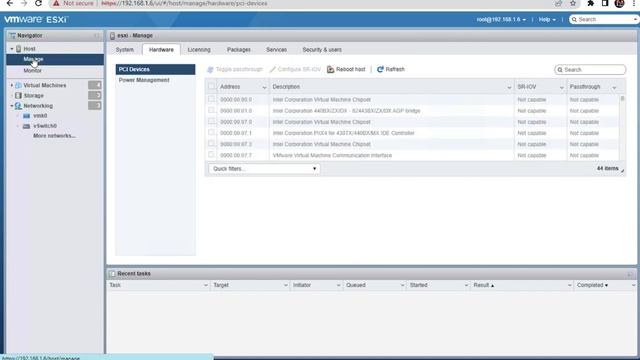The height and width of the screenshot is (360, 640).
Task: Click the global Search field in the header
Action: pyautogui.click(x=604, y=20)
